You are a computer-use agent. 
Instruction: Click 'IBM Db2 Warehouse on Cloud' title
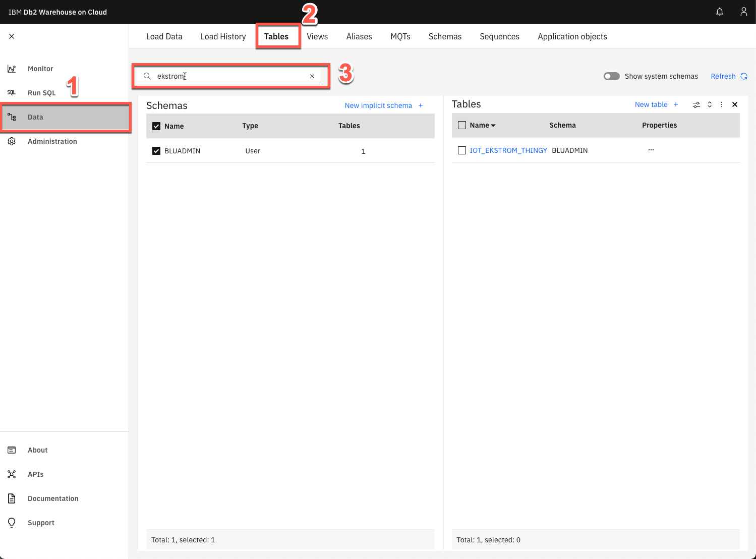57,12
